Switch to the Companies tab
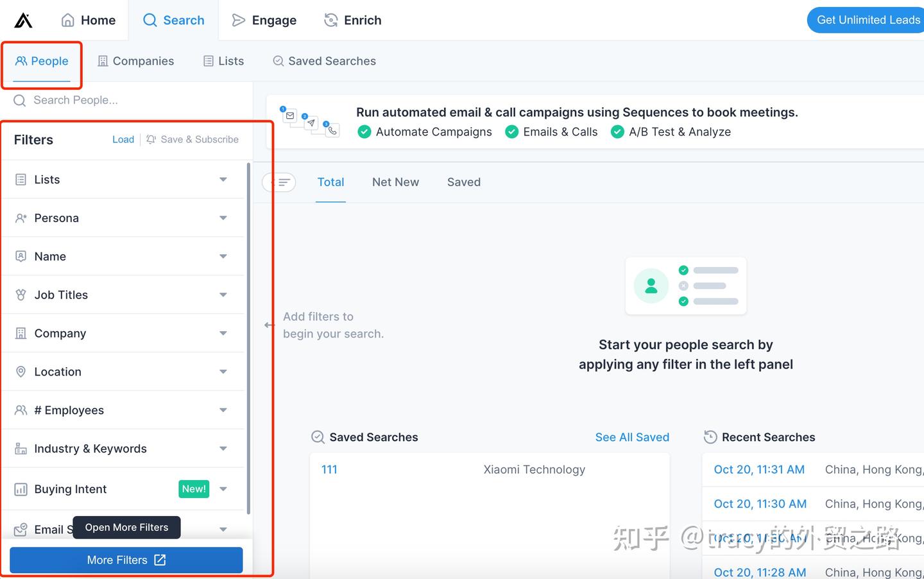 point(136,61)
